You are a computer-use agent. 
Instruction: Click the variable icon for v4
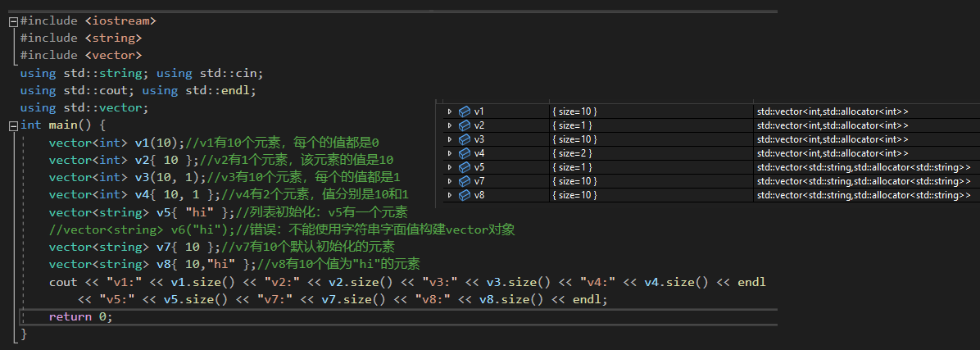click(x=465, y=153)
